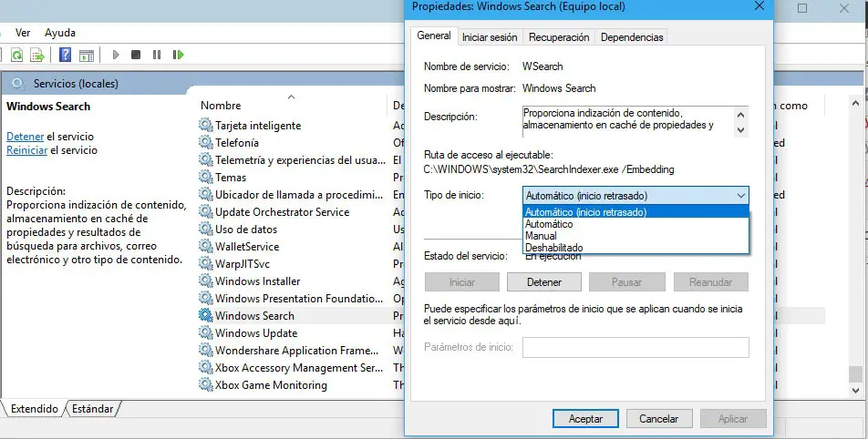Screen dimensions: 868x439
Task: Click the Stop service square toolbar icon
Action: 136,55
